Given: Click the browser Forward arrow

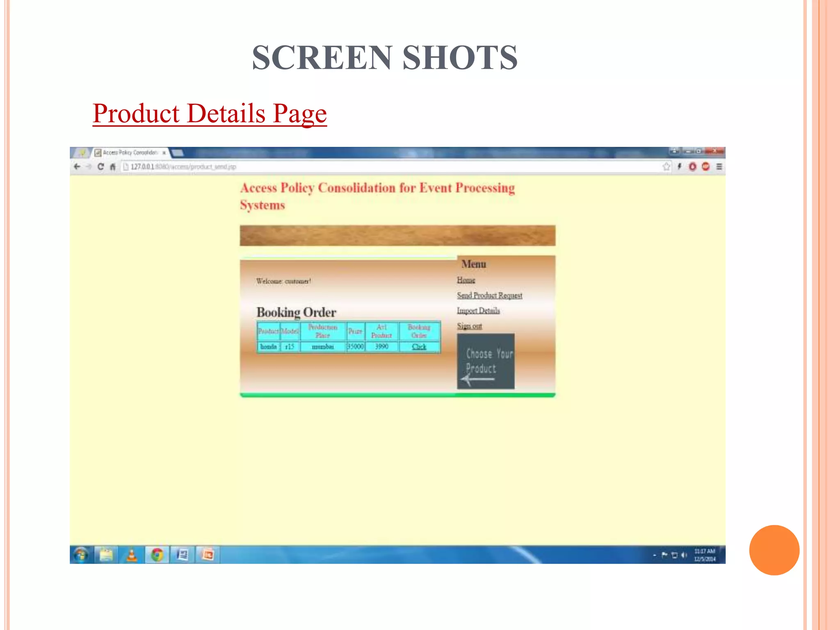Looking at the screenshot, I should (89, 167).
